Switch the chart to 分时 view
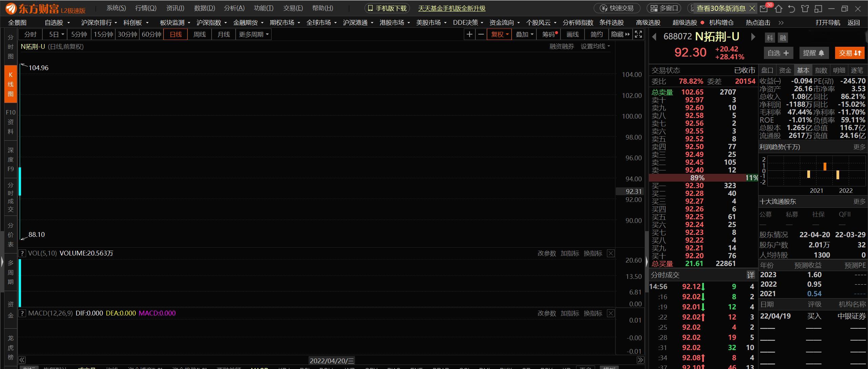The width and height of the screenshot is (868, 369). (x=30, y=34)
